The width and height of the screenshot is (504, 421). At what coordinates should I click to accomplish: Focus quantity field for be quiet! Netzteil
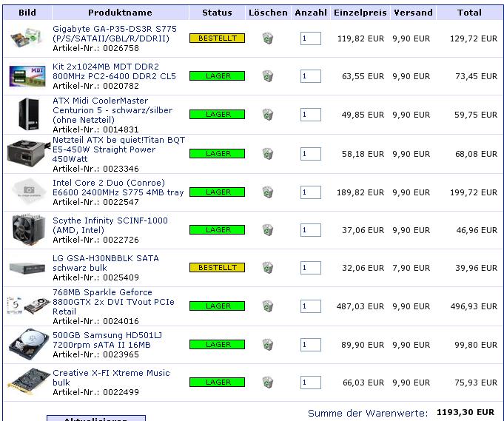(x=311, y=154)
